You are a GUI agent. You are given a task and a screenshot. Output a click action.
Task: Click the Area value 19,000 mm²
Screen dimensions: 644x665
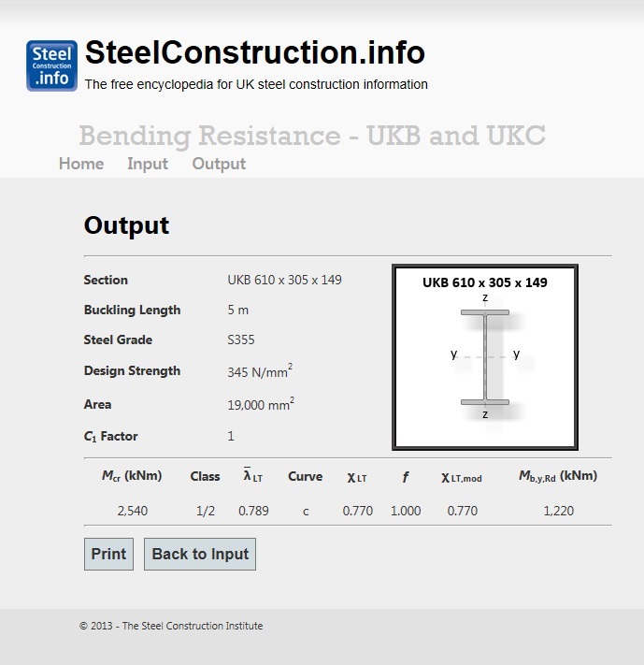click(261, 404)
